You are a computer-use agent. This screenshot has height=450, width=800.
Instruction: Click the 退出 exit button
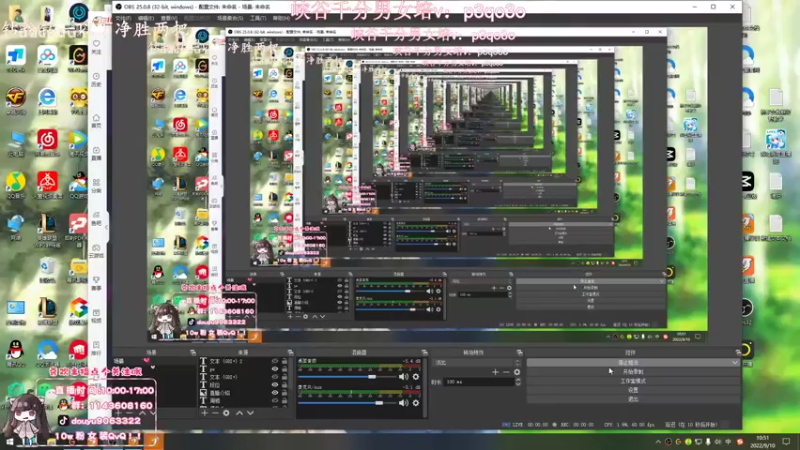pyautogui.click(x=633, y=399)
